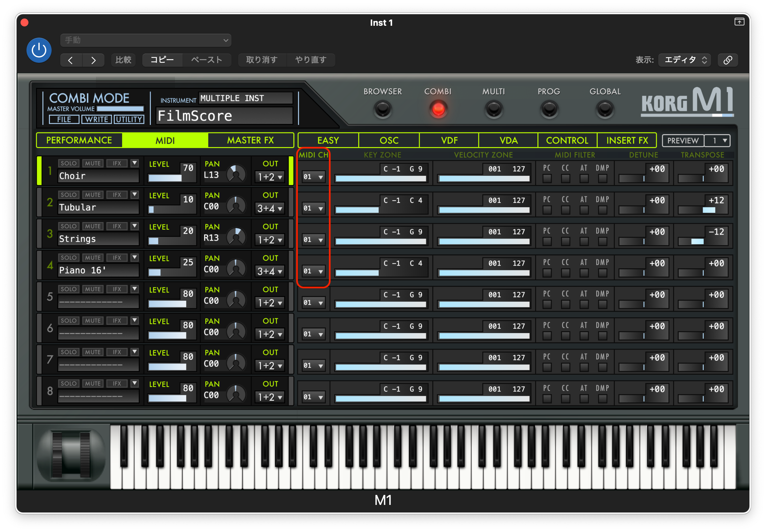Go to previous preset with left arrow
The height and width of the screenshot is (532, 766).
point(71,60)
